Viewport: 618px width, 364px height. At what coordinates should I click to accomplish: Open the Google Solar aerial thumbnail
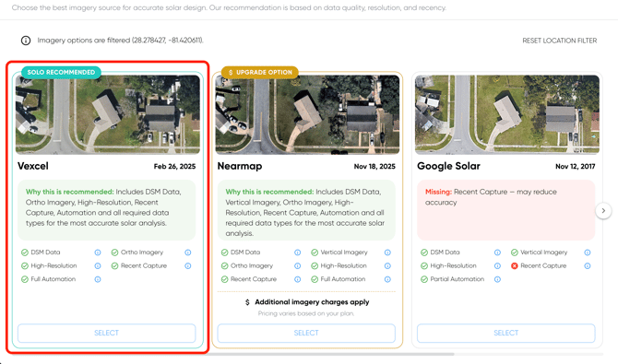point(507,114)
